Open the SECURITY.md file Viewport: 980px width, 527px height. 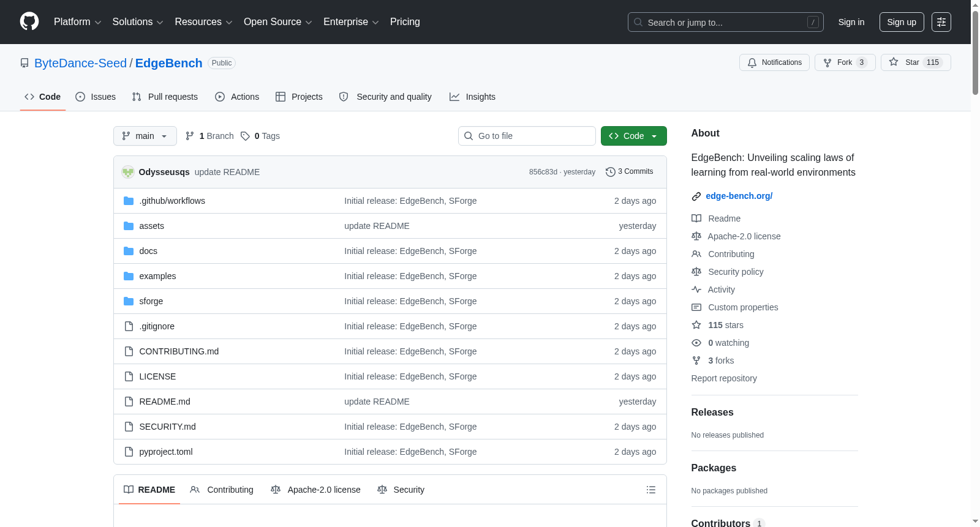(167, 427)
